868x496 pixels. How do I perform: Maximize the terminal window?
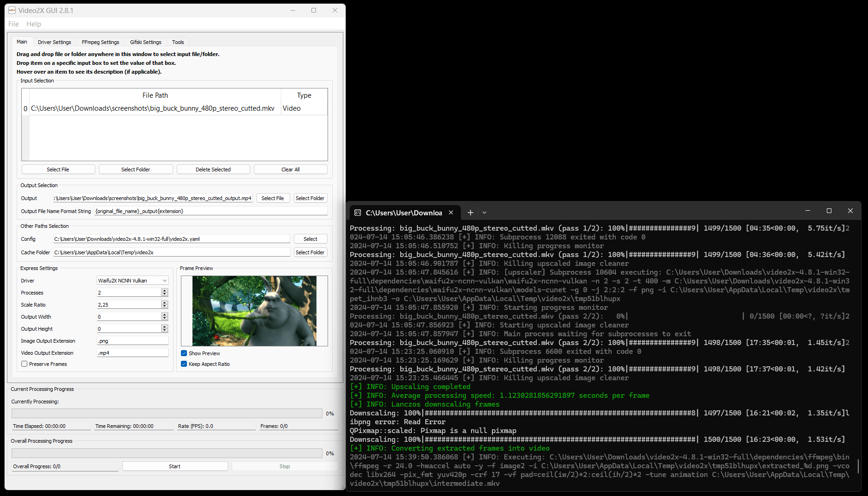click(x=829, y=211)
